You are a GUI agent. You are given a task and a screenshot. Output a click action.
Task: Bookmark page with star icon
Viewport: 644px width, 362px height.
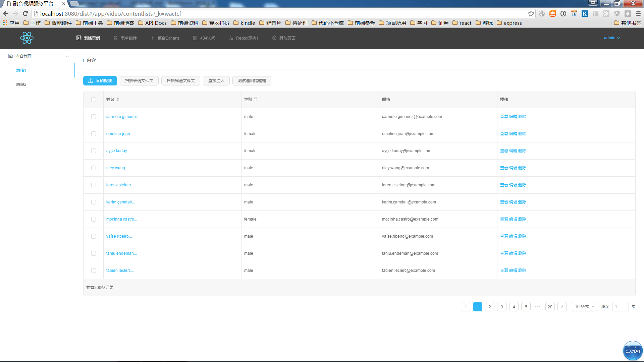[x=531, y=14]
